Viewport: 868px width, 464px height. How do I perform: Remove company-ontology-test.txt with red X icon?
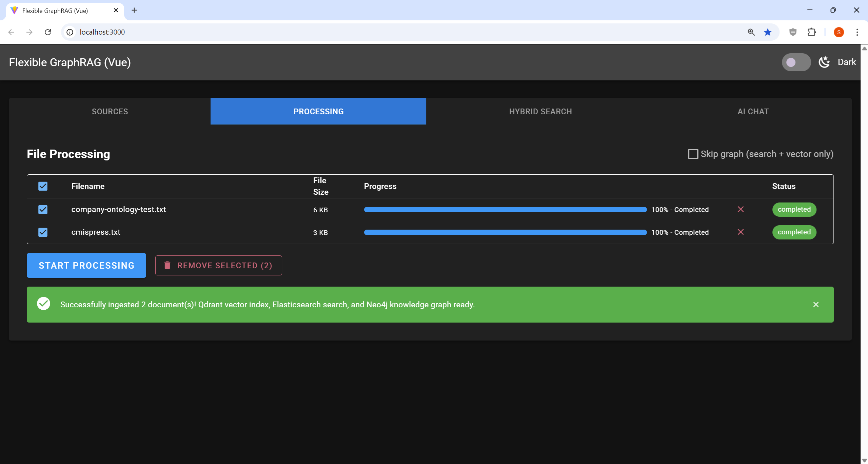pos(741,209)
